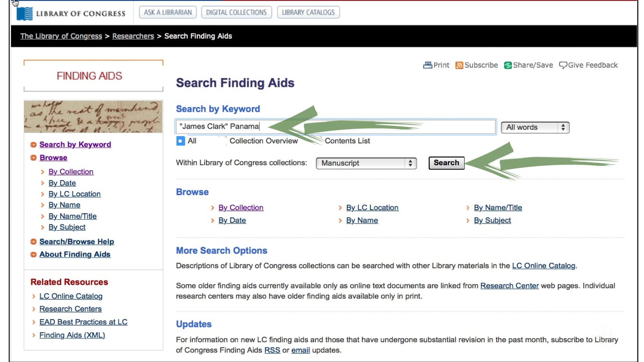This screenshot has width=644, height=362.
Task: Click the Manuscript dropdown stepper arrows
Action: [410, 163]
